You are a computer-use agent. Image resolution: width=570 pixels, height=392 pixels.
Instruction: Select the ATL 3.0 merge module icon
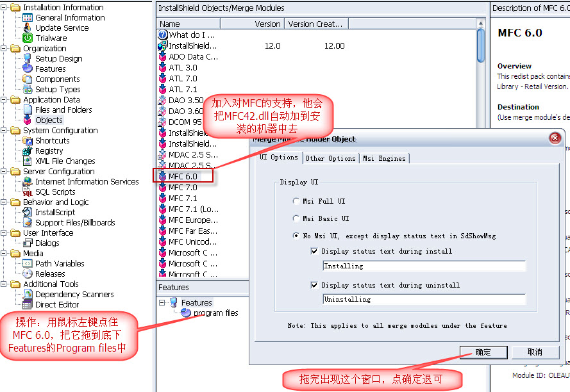click(x=162, y=67)
